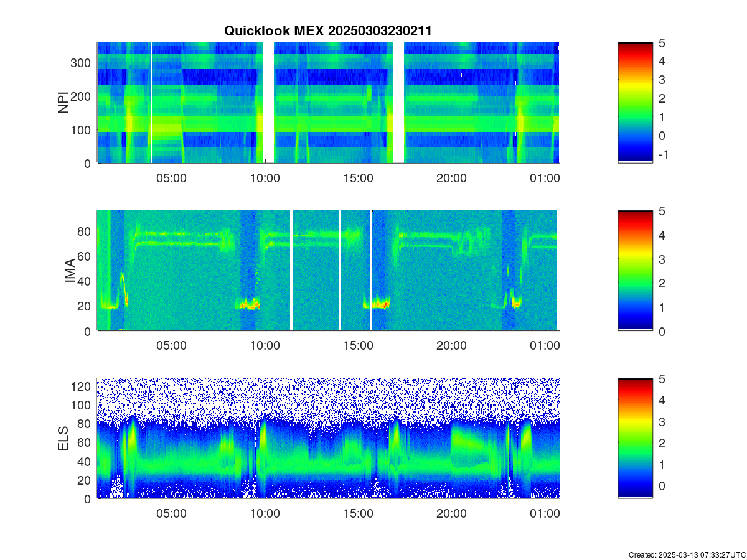Click the '5' label on the NPI colorbar
This screenshot has height=560, width=747.
662,43
